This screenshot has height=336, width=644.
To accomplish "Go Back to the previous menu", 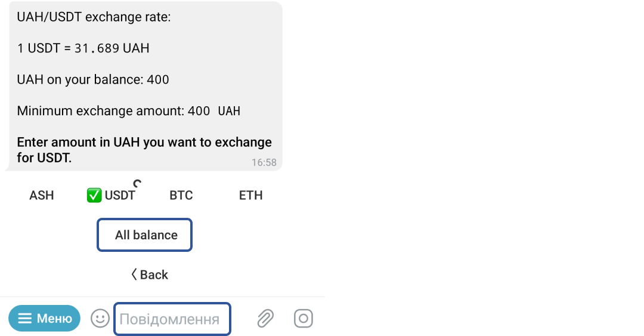I will pos(150,275).
